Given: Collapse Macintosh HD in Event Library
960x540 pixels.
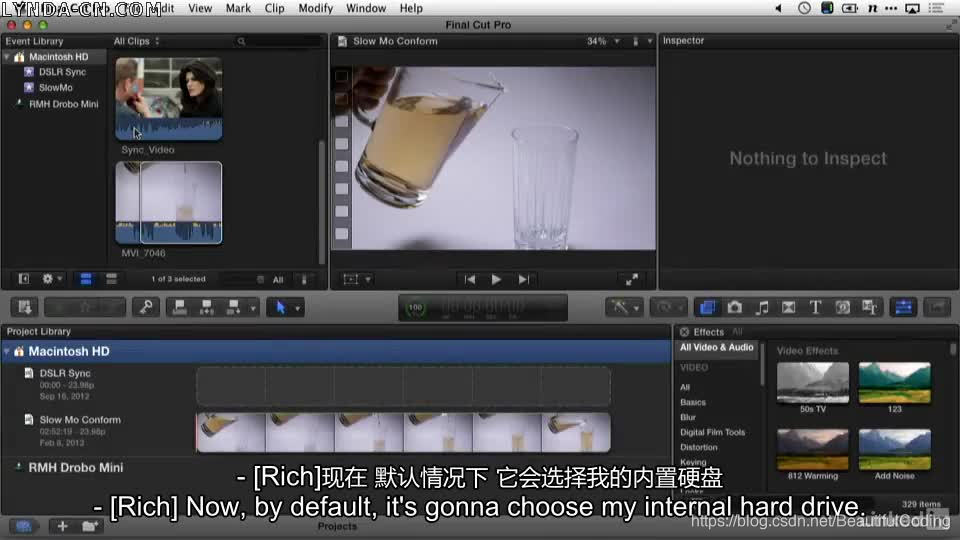Looking at the screenshot, I should coord(7,57).
